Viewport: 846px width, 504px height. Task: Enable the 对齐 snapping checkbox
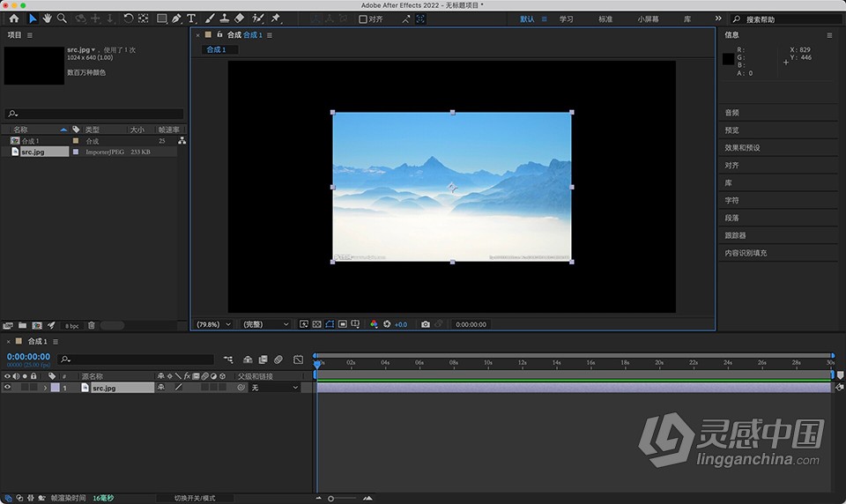pyautogui.click(x=363, y=19)
